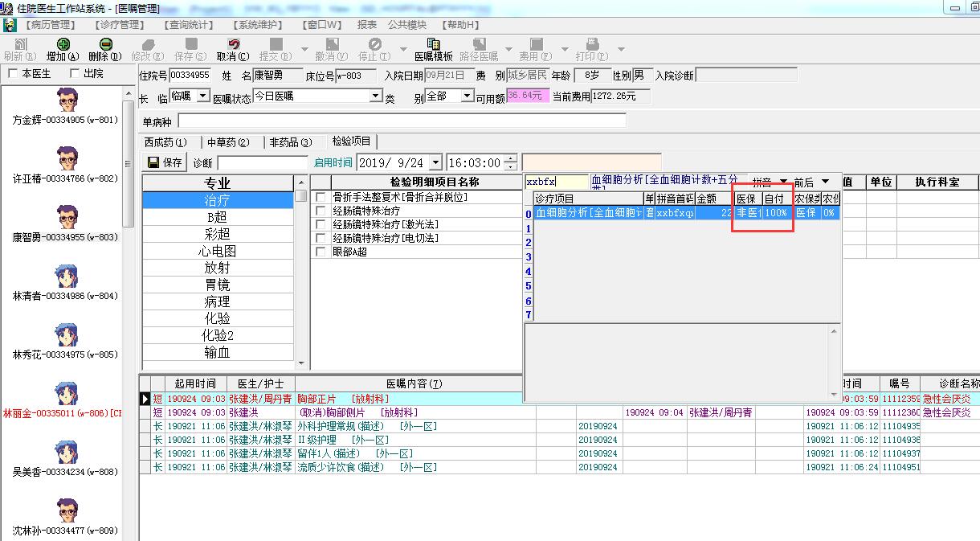The width and height of the screenshot is (980, 541).
Task: Click the 撤消 undo toolbar icon
Action: coord(331,44)
